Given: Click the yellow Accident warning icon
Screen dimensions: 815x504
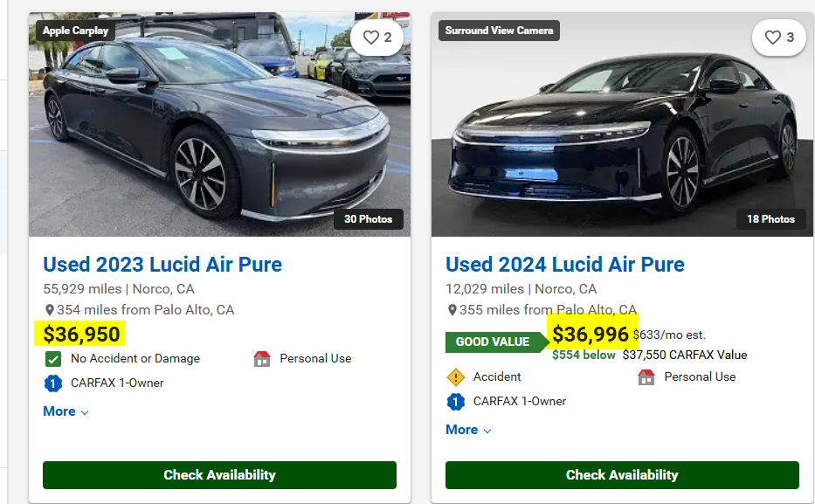Looking at the screenshot, I should [x=455, y=376].
